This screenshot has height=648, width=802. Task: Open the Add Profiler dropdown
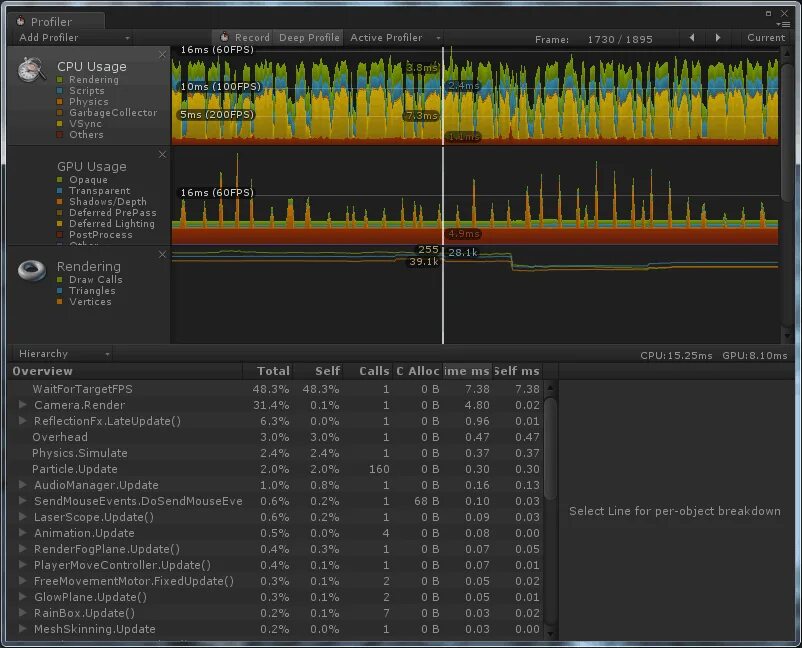73,38
